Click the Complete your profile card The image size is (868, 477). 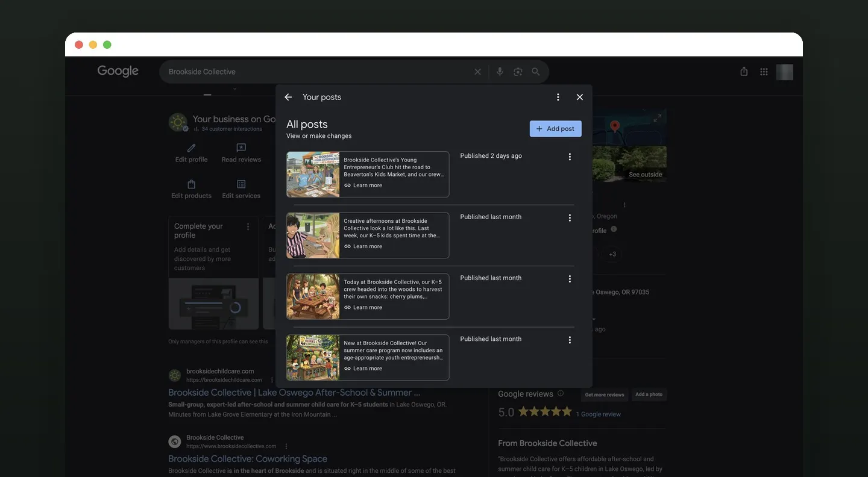[x=214, y=273]
